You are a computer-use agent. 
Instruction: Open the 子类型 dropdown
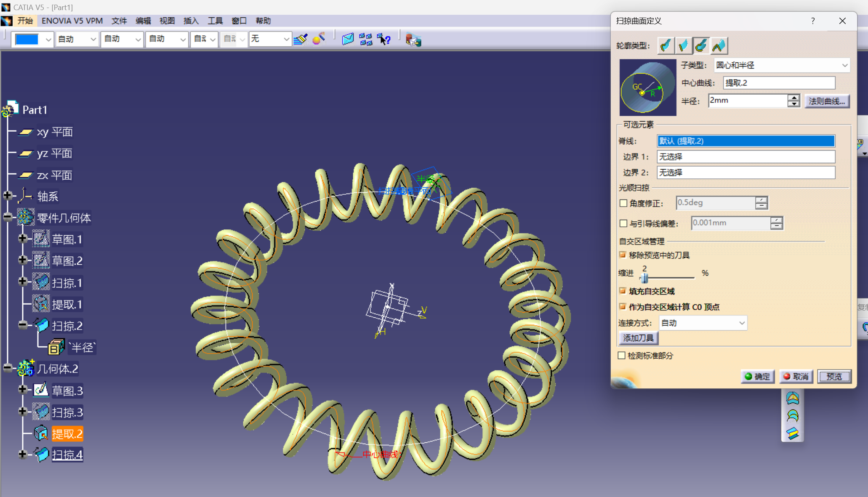tap(844, 65)
